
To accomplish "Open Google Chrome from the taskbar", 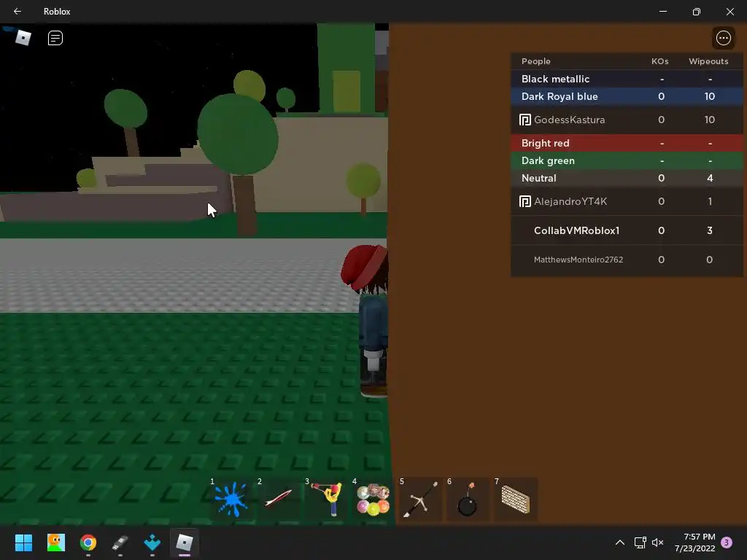I will point(88,542).
